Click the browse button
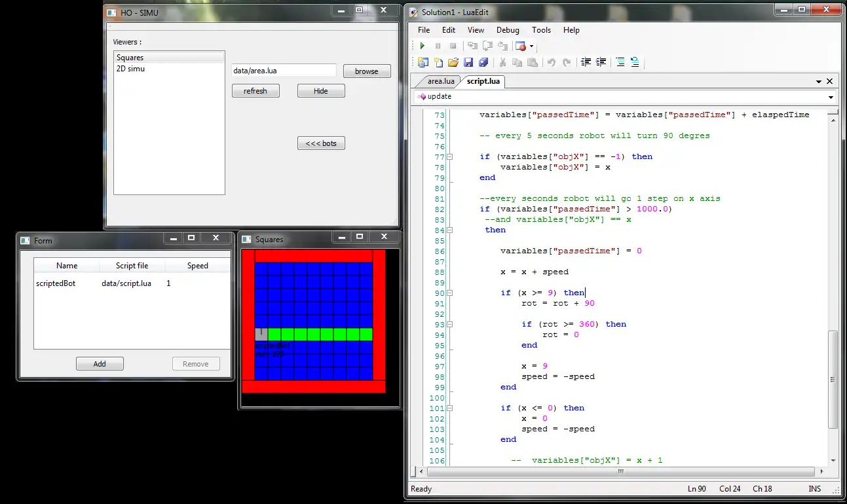This screenshot has width=847, height=504. (x=367, y=71)
